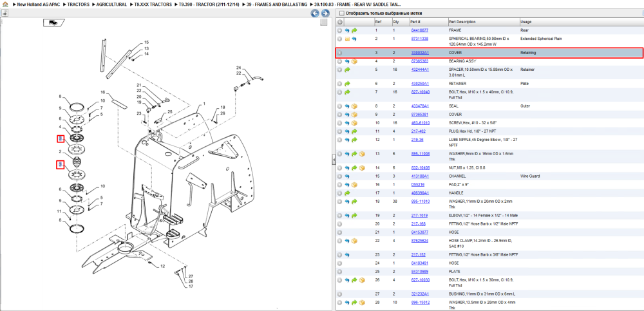The height and width of the screenshot is (311, 644).
Task: Click the toolbar pin icon above diagram
Action: tap(5, 13)
